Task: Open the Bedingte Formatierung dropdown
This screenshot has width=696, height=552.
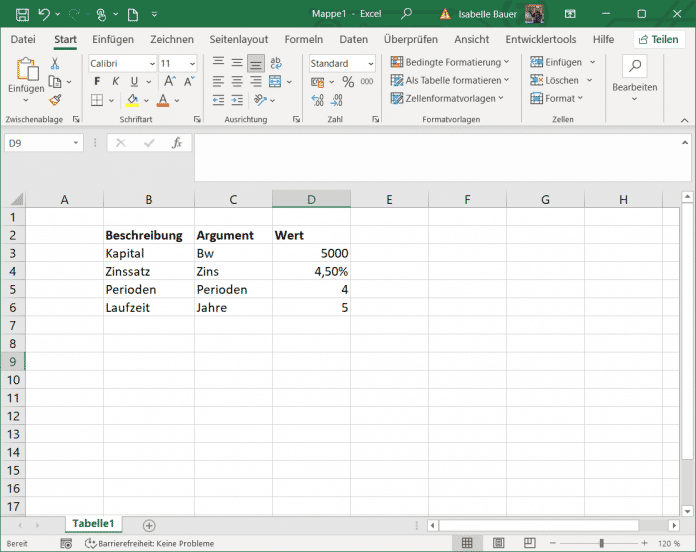Action: pyautogui.click(x=450, y=62)
